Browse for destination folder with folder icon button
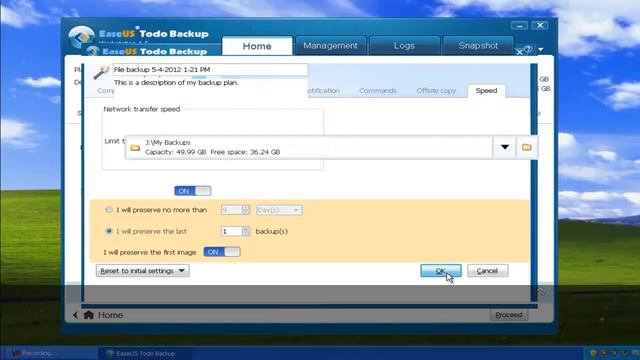This screenshot has width=640, height=360. pyautogui.click(x=527, y=147)
